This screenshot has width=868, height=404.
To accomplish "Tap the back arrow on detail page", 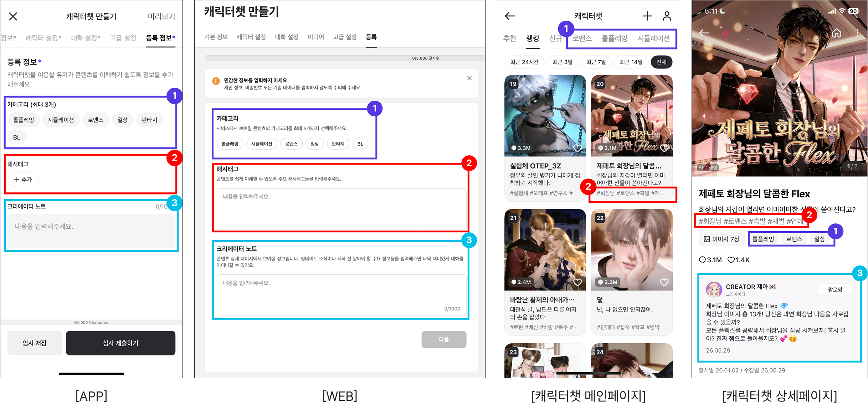I will (704, 33).
